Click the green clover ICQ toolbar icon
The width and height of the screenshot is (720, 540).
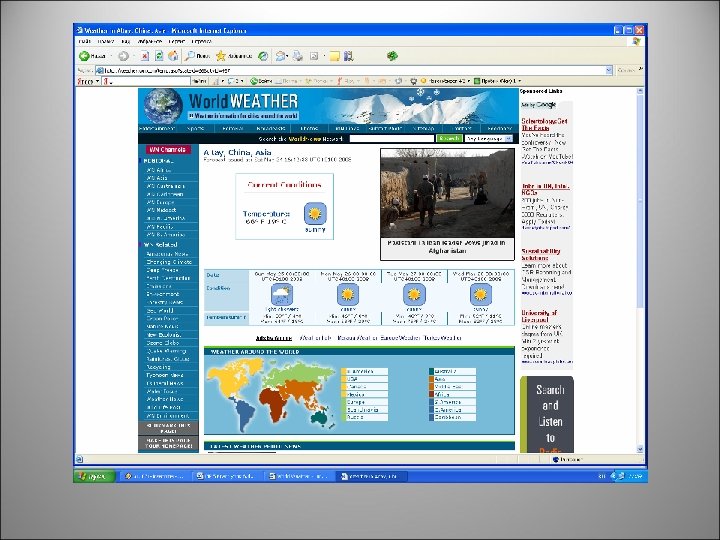pos(392,56)
